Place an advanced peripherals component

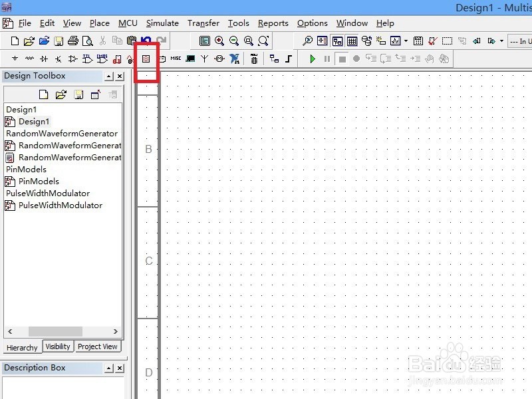tap(190, 59)
